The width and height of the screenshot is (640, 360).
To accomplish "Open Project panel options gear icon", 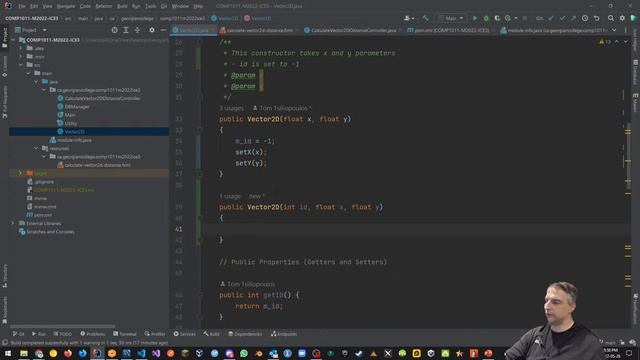I will pos(152,30).
